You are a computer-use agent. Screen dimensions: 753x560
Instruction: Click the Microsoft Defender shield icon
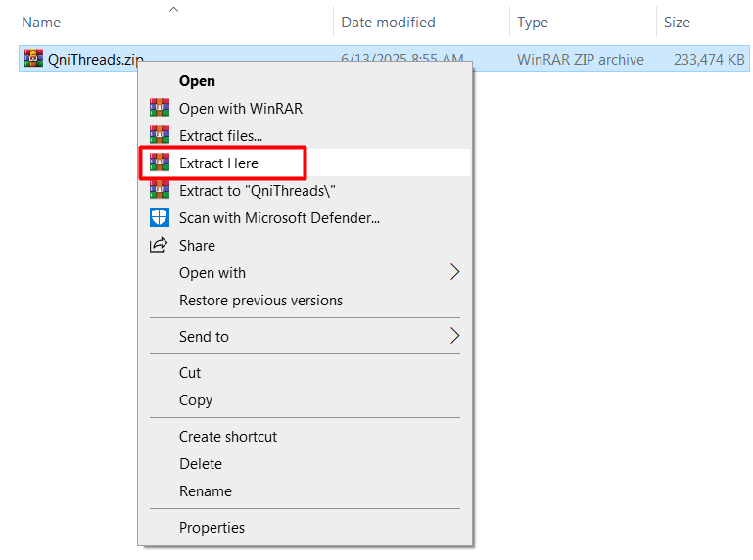[x=159, y=217]
